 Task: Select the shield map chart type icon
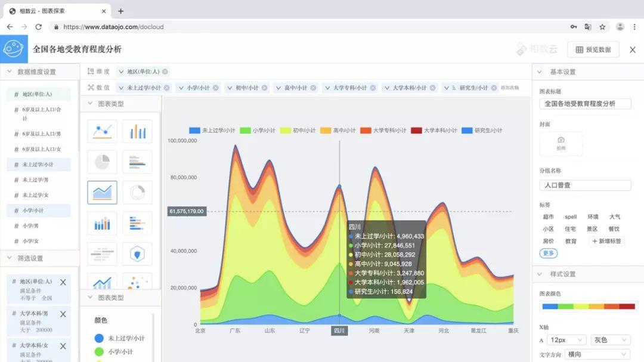click(137, 254)
